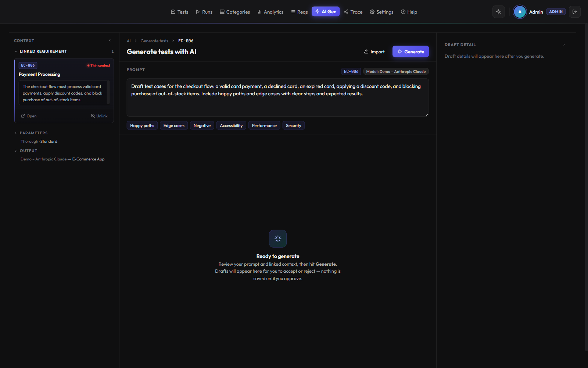Collapse the Linked Requirement section
Image resolution: width=588 pixels, height=368 pixels.
[43, 51]
